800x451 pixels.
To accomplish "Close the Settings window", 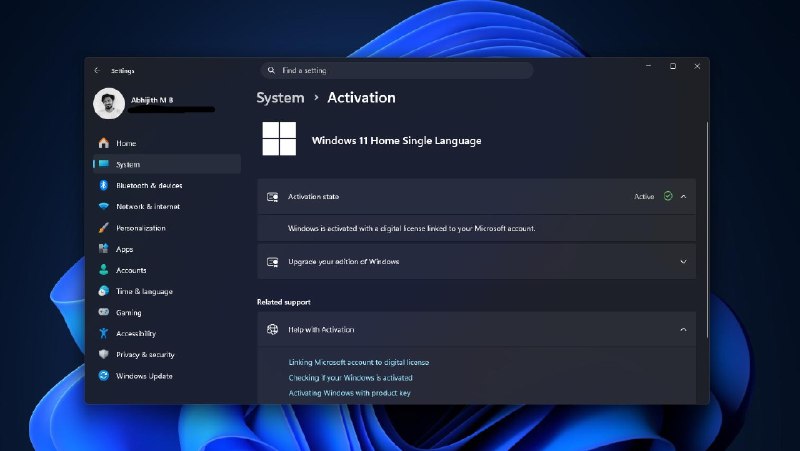I will pos(697,66).
